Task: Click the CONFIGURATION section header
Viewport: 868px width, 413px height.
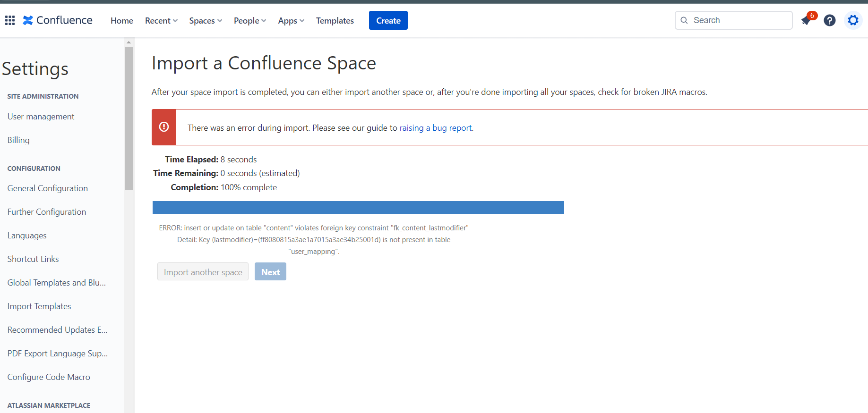Action: pyautogui.click(x=34, y=169)
